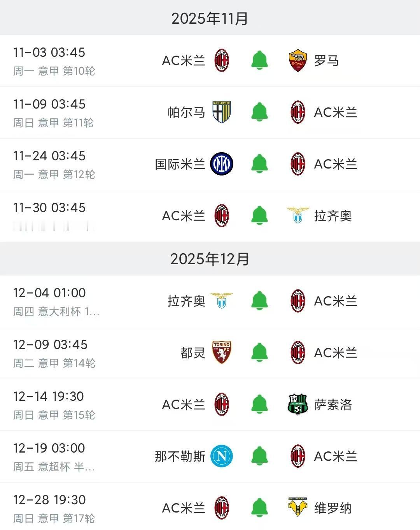
Task: Click the Parma crest in round 11 row
Action: 222,112
